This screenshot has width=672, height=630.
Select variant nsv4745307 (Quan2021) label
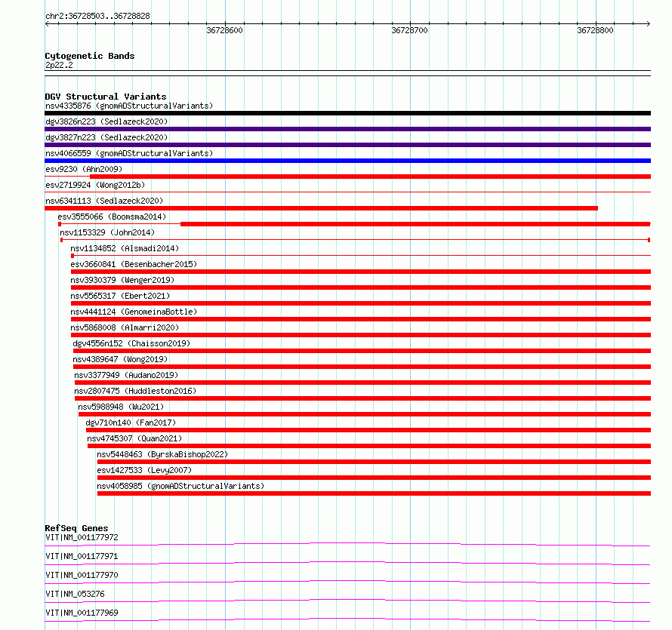[134, 438]
